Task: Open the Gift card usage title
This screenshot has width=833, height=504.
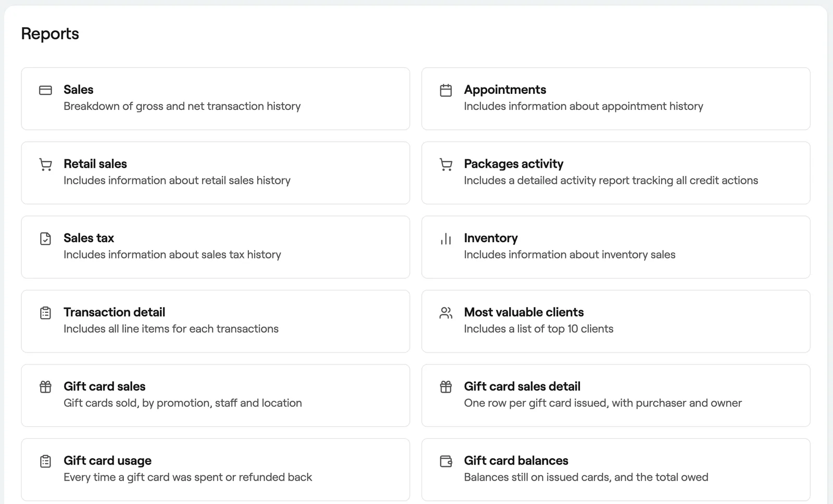Action: 107,461
